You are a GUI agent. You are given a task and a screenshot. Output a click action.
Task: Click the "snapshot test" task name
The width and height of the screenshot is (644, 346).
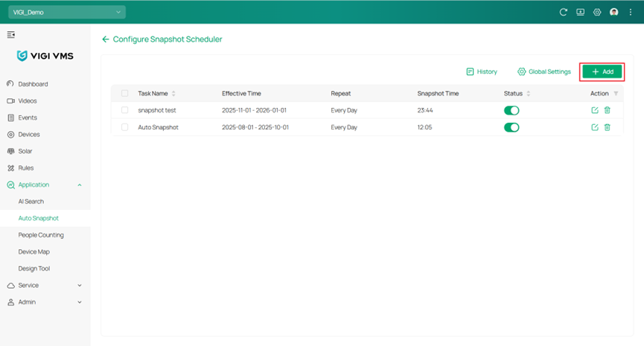pyautogui.click(x=157, y=110)
